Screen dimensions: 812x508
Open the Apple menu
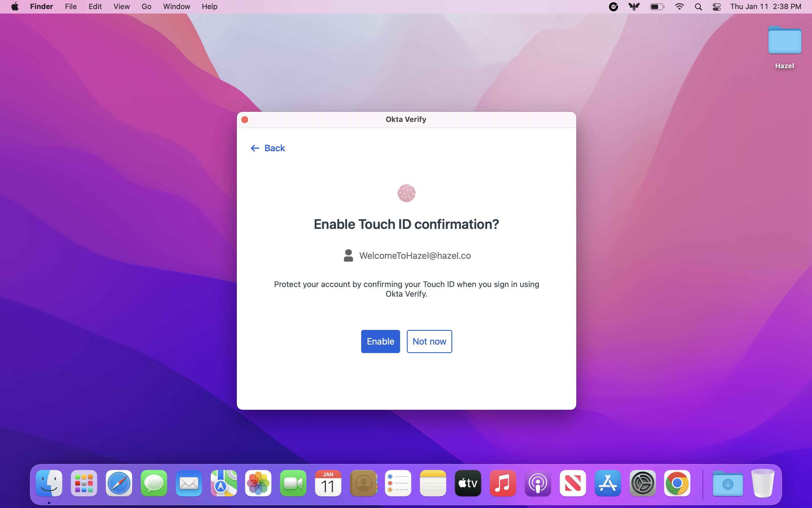(15, 6)
